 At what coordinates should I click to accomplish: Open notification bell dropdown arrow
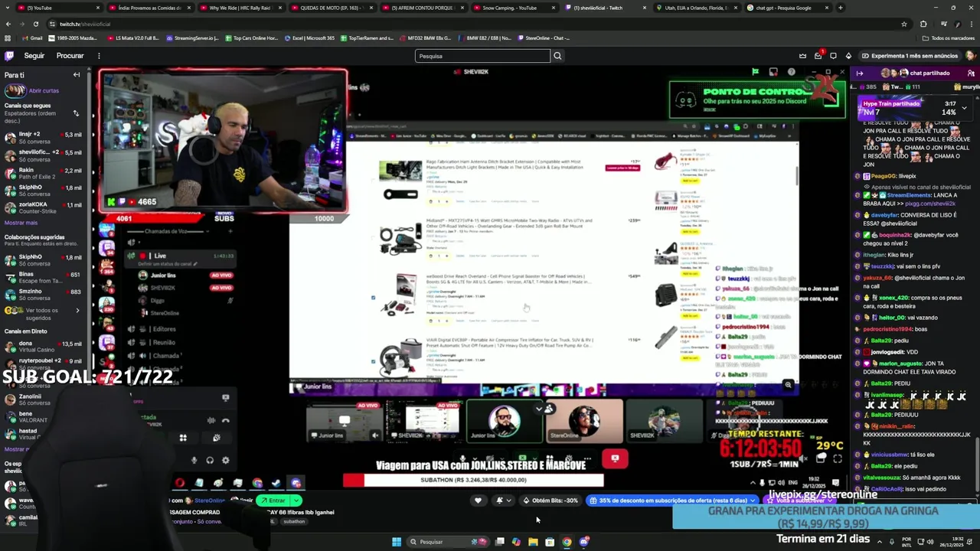point(508,500)
